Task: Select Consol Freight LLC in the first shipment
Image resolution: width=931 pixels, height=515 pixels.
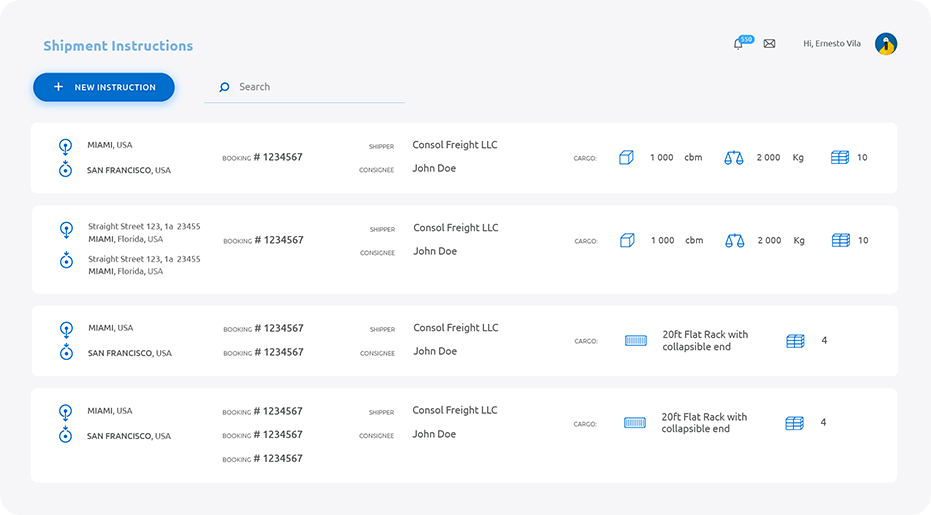Action: tap(454, 145)
